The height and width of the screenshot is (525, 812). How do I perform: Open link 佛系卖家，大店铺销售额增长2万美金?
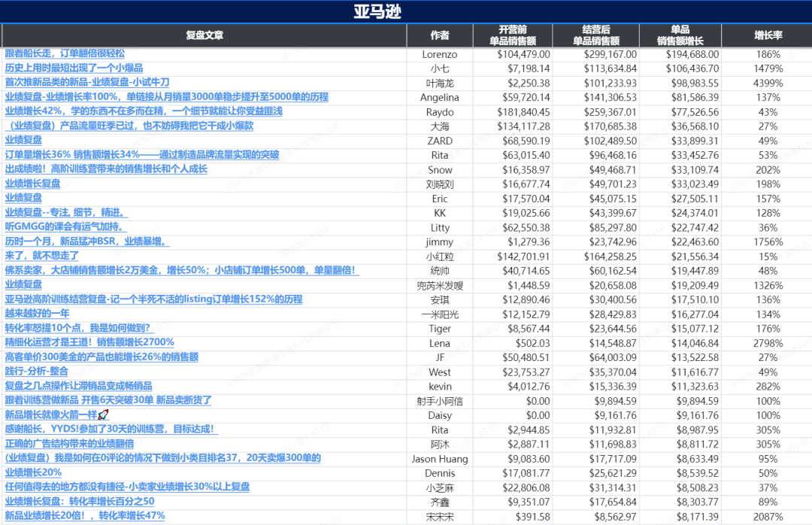[x=182, y=270]
